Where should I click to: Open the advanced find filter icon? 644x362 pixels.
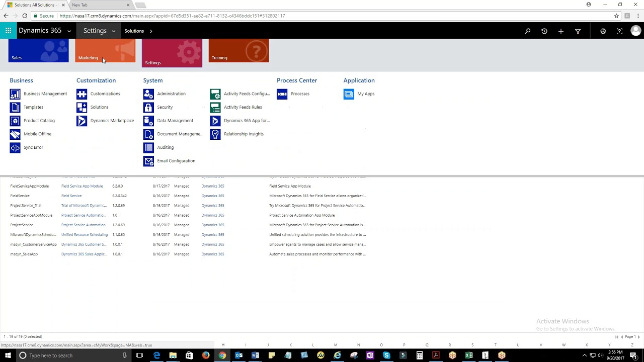coord(578,31)
